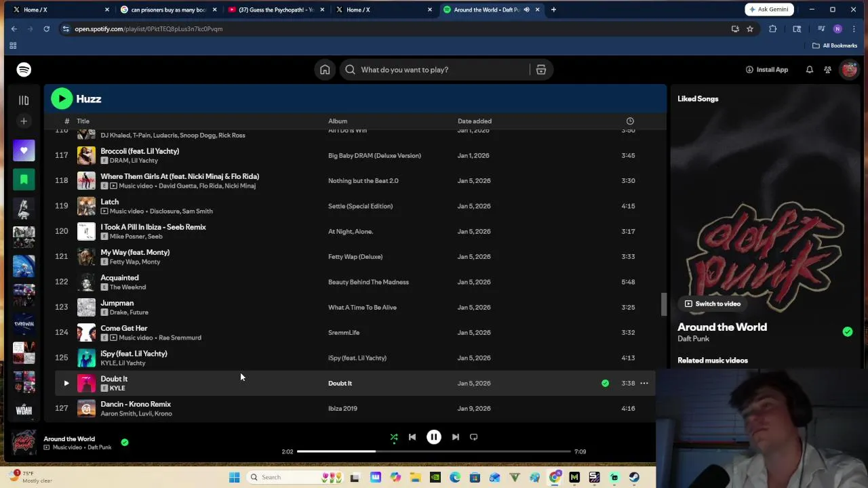Create a new playlist with the plus icon

point(24,121)
